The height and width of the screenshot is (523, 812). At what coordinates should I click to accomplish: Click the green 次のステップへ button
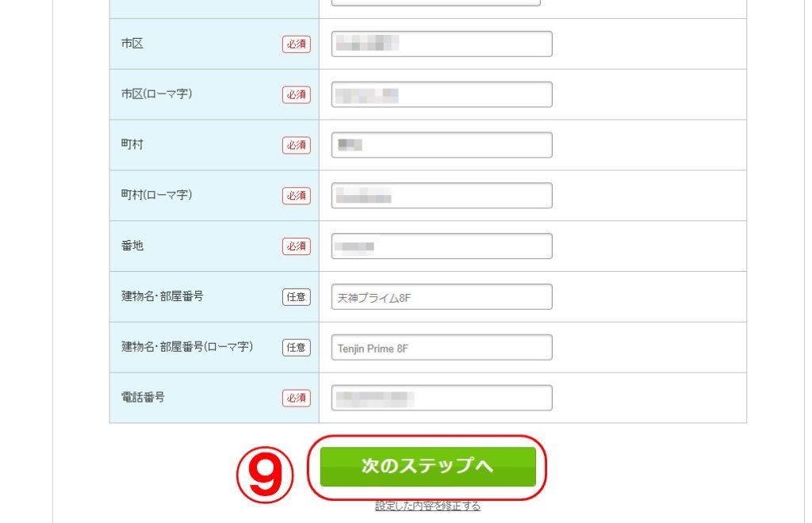(x=427, y=467)
